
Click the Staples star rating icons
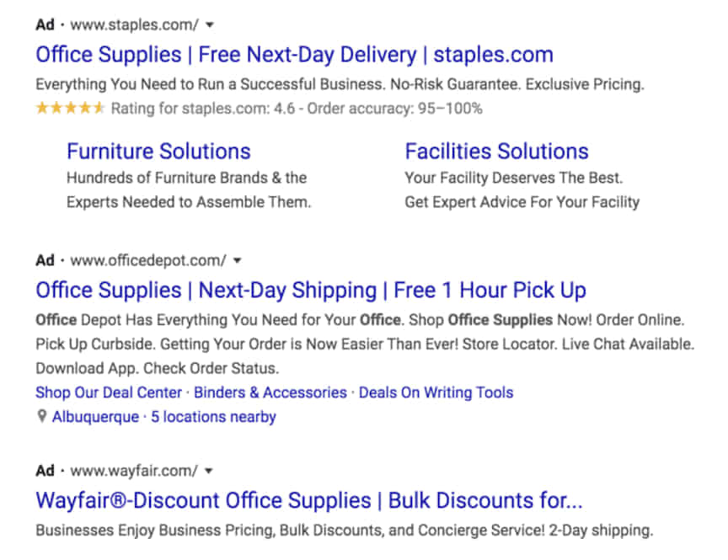[70, 109]
